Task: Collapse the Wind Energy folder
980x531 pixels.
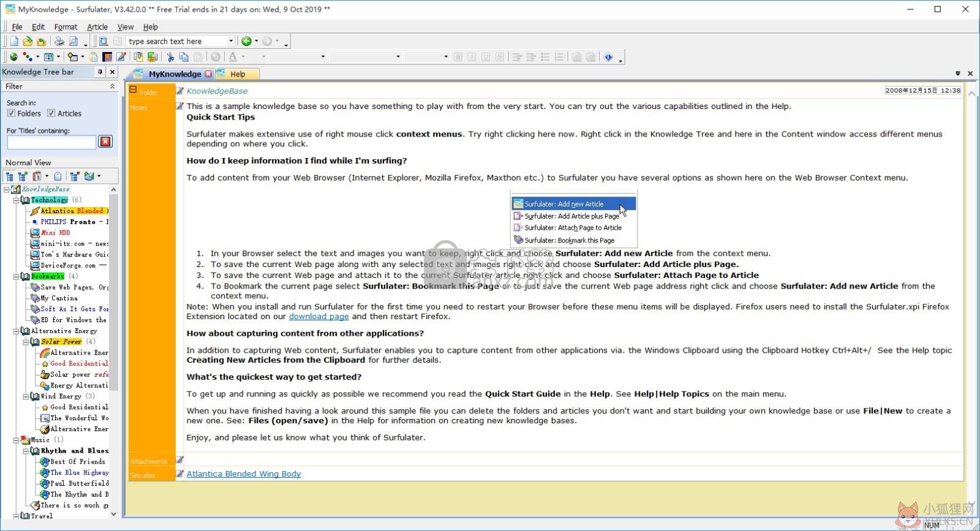Action: point(26,397)
